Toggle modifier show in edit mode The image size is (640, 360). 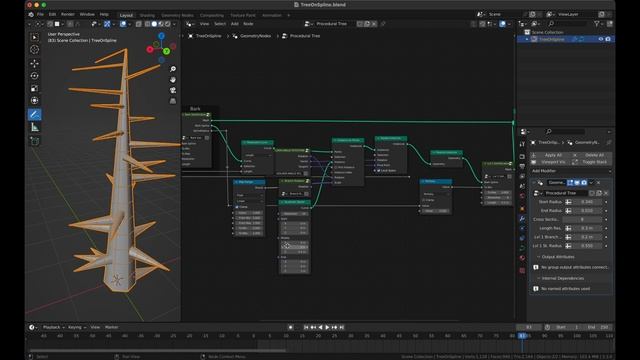click(570, 182)
